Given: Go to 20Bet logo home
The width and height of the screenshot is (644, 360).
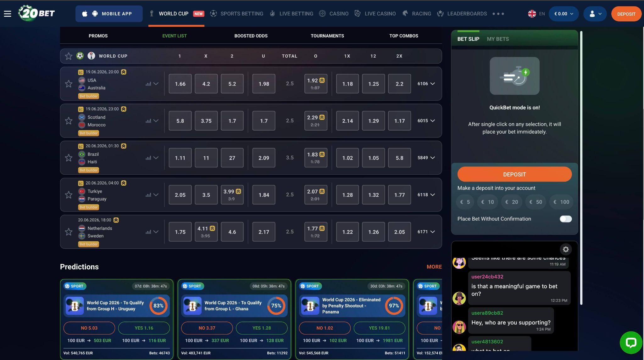Looking at the screenshot, I should (x=36, y=13).
